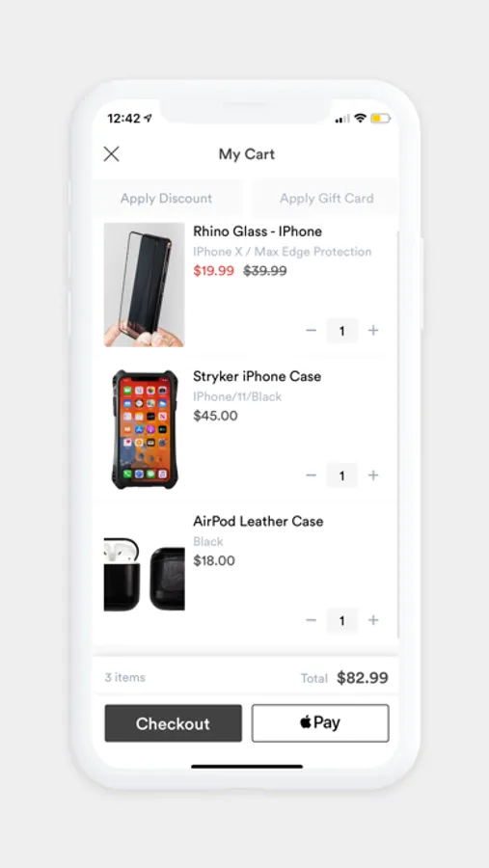Increase Stryker iPhone Case quantity
Viewport: 489px width, 868px height.
pos(373,475)
